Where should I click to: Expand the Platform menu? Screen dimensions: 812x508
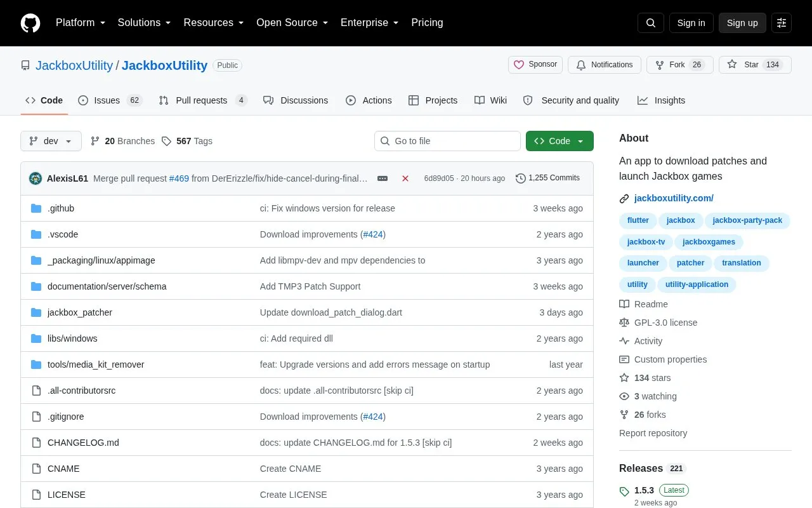81,23
